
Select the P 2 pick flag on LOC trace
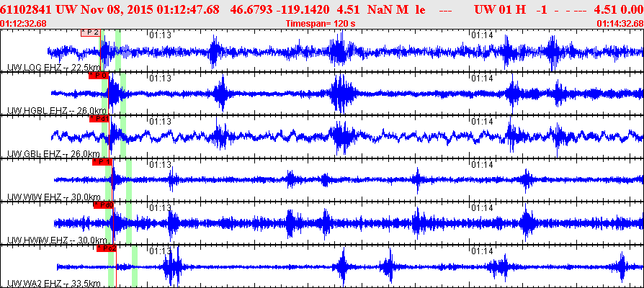[x=90, y=33]
